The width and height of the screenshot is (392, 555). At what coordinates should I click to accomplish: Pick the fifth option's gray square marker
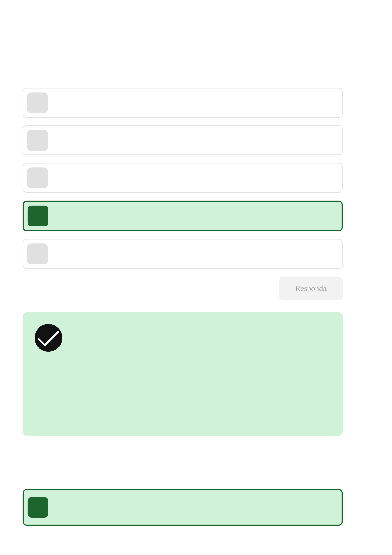[x=38, y=254]
